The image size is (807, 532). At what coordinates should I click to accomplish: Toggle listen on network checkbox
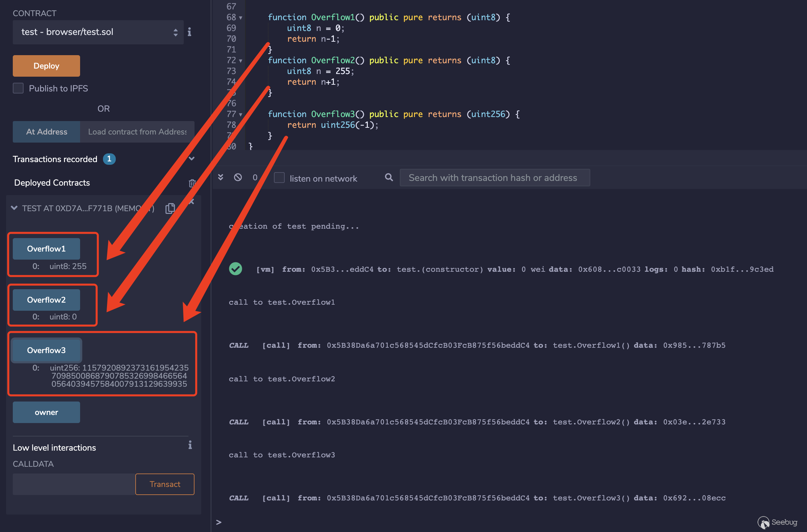(279, 178)
